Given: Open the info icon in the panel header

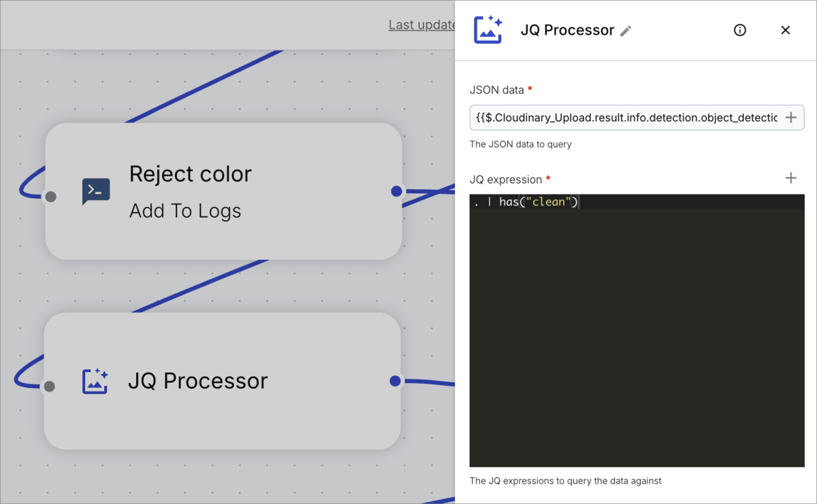Looking at the screenshot, I should pos(740,30).
